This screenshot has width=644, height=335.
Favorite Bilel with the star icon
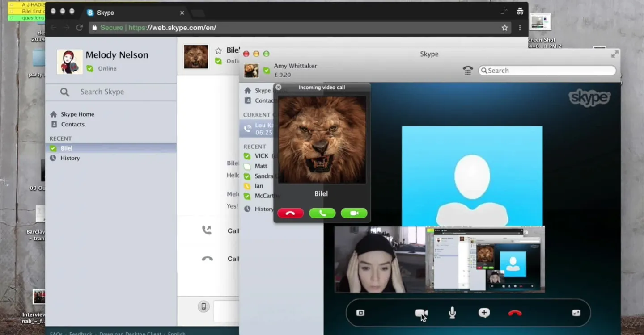coord(218,50)
